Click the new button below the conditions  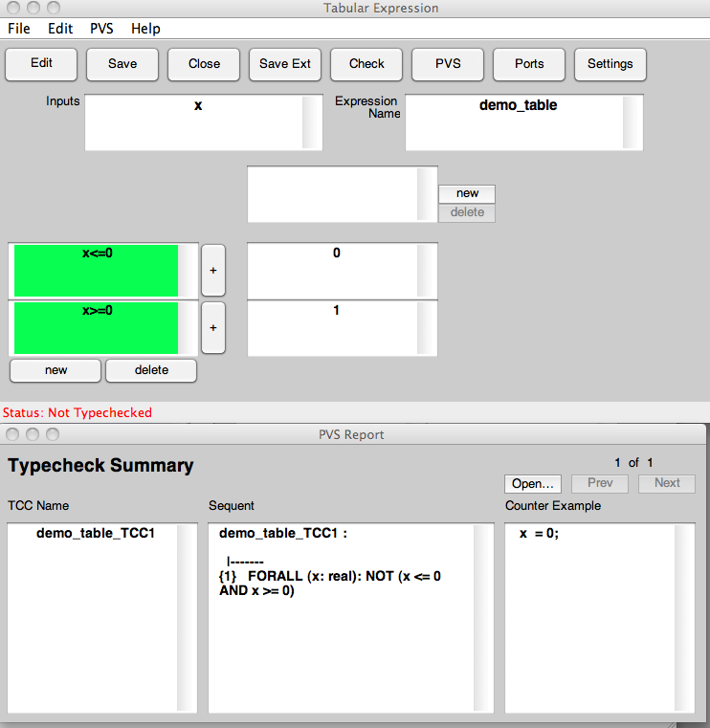55,370
